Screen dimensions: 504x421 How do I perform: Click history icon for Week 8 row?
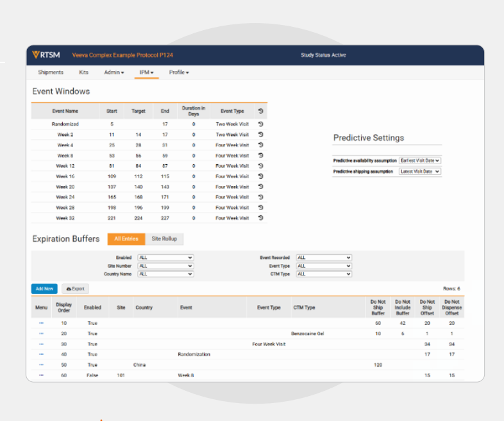click(x=261, y=156)
